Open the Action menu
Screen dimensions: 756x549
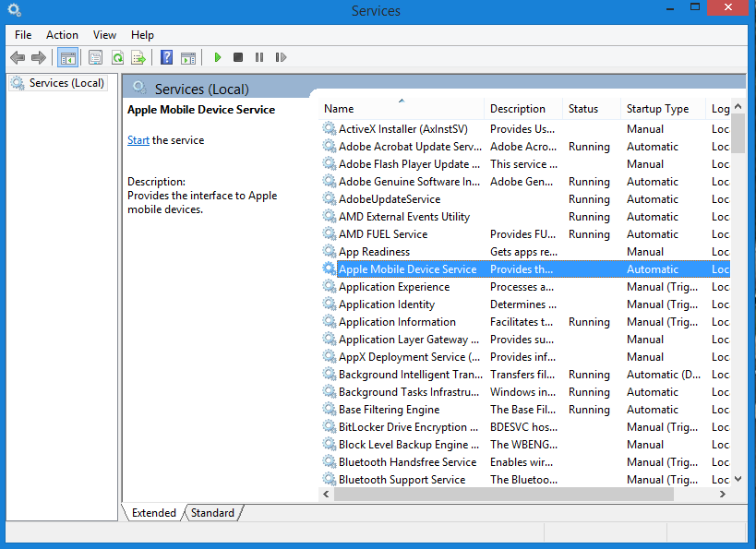62,35
